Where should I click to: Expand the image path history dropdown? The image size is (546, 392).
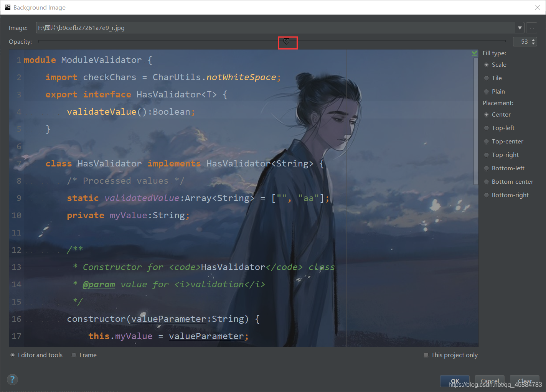[520, 28]
